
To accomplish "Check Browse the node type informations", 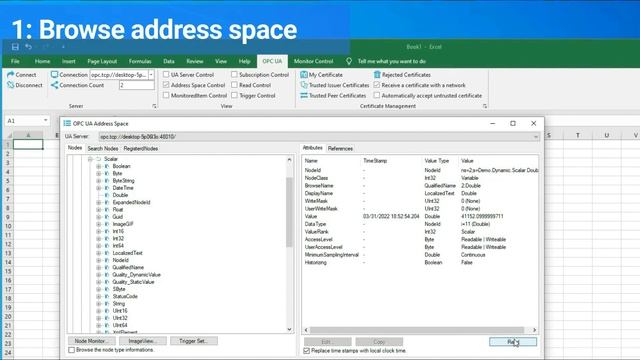I will click(71, 350).
